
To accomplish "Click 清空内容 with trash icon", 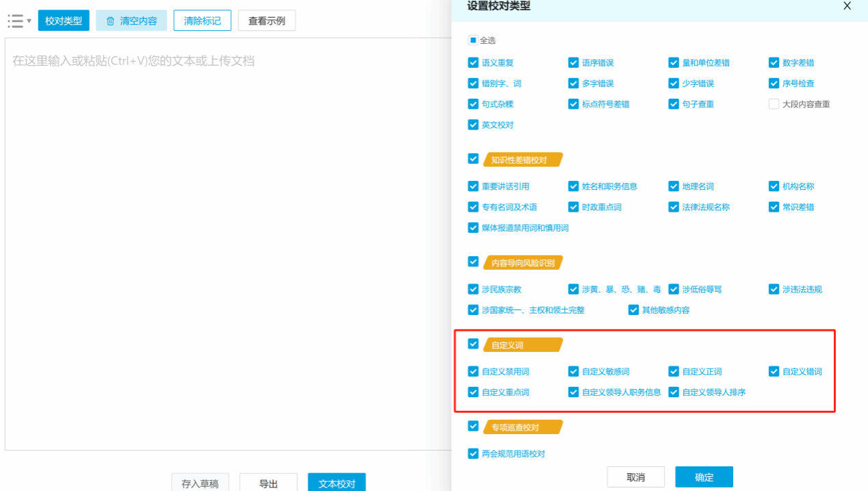I will (x=131, y=21).
